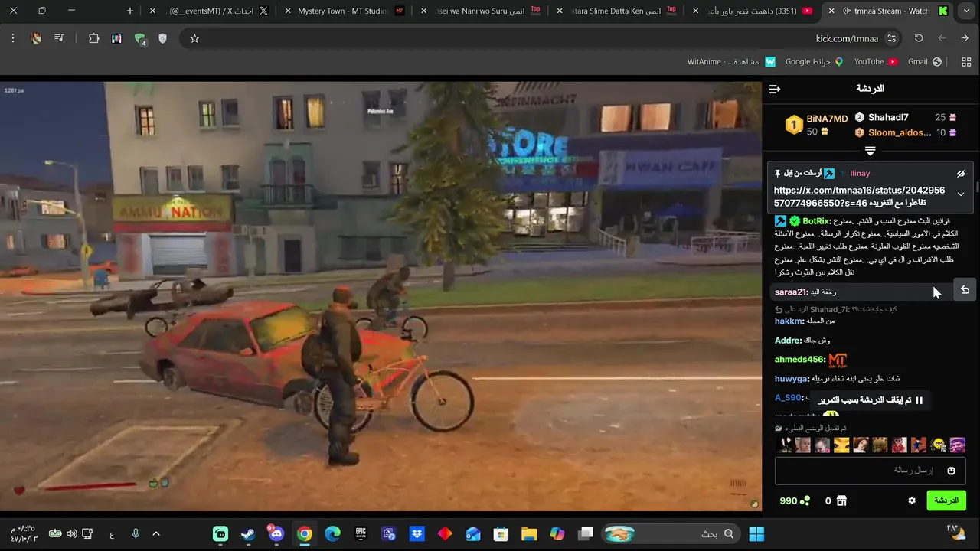Open Steam from the taskbar

pos(248,533)
